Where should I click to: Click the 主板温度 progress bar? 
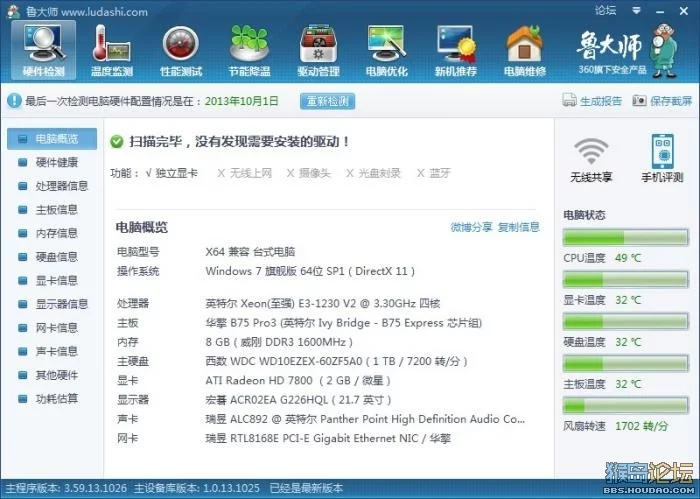pos(625,364)
